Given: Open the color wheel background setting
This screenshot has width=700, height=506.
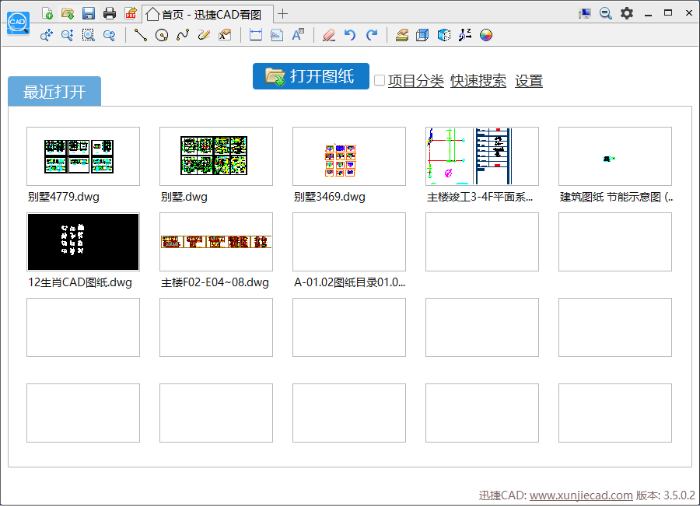Looking at the screenshot, I should click(x=486, y=35).
